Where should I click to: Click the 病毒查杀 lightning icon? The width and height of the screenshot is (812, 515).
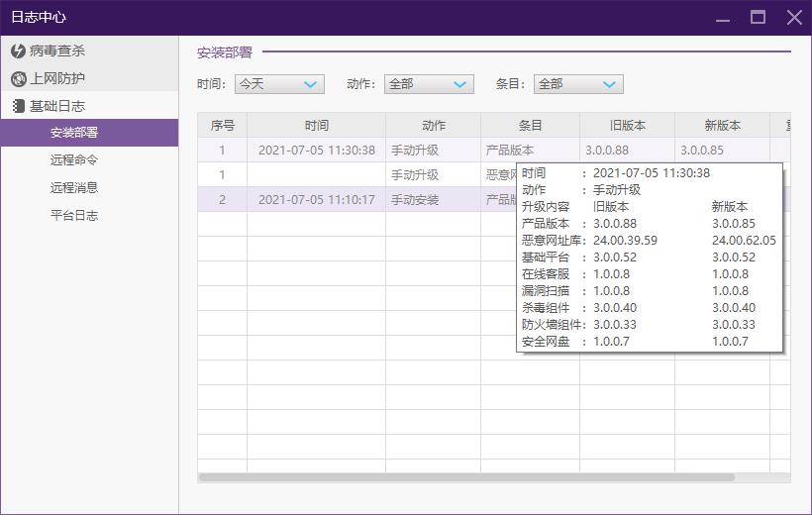(x=18, y=51)
